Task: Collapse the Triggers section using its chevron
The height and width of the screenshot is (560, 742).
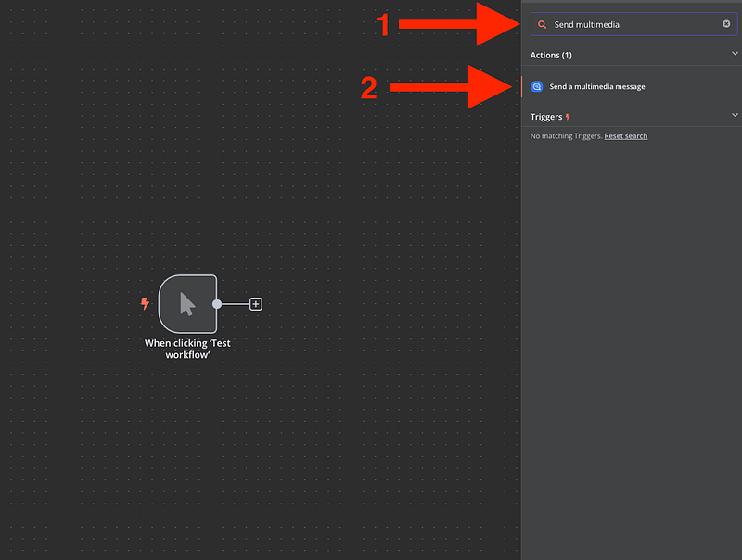Action: click(735, 116)
